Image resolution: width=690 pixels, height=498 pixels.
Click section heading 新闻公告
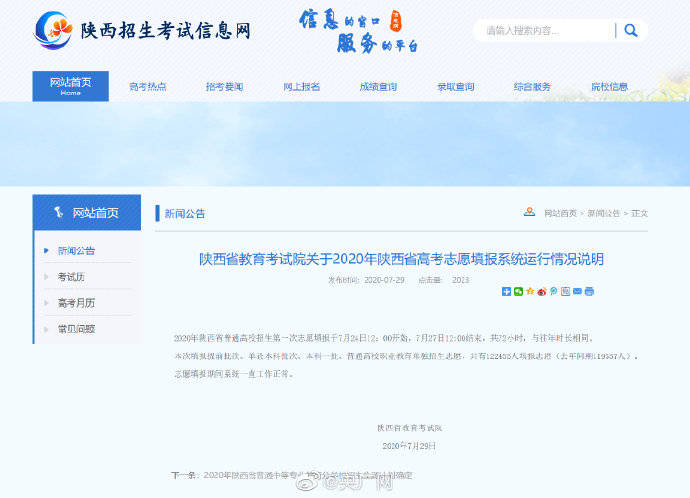pos(185,214)
